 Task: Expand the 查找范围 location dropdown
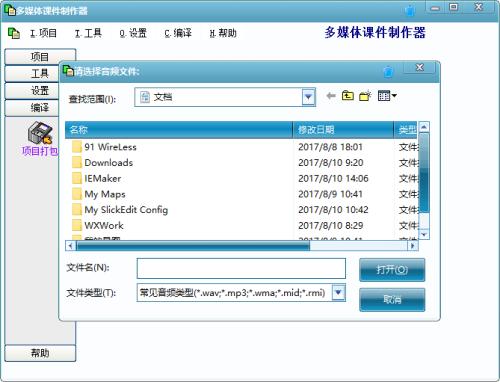tap(308, 97)
